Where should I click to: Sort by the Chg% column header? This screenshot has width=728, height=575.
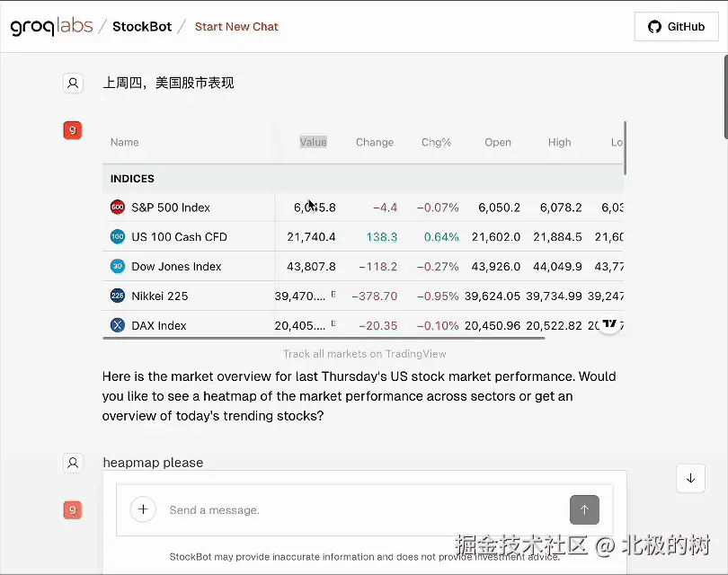(x=436, y=142)
